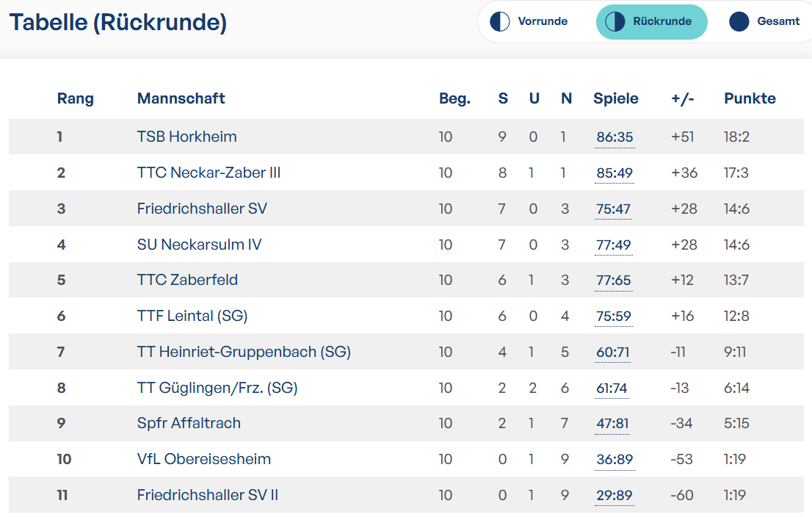Click Friedrichshaller SV II score 29:89
The height and width of the screenshot is (517, 812).
[x=615, y=496]
